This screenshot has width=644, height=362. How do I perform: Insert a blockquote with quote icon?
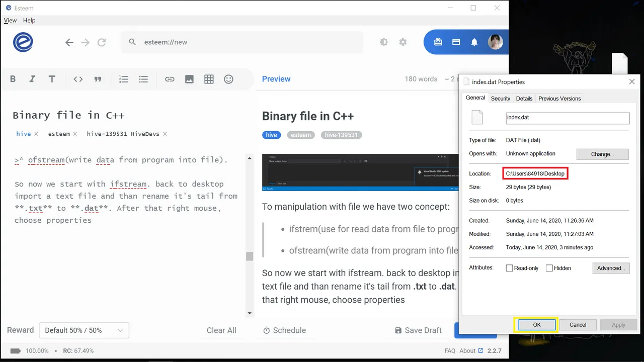(98, 79)
